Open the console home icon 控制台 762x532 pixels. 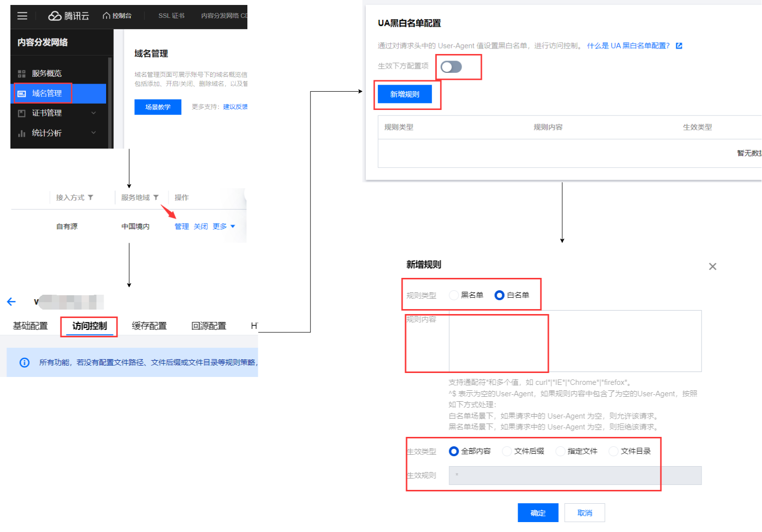click(117, 16)
